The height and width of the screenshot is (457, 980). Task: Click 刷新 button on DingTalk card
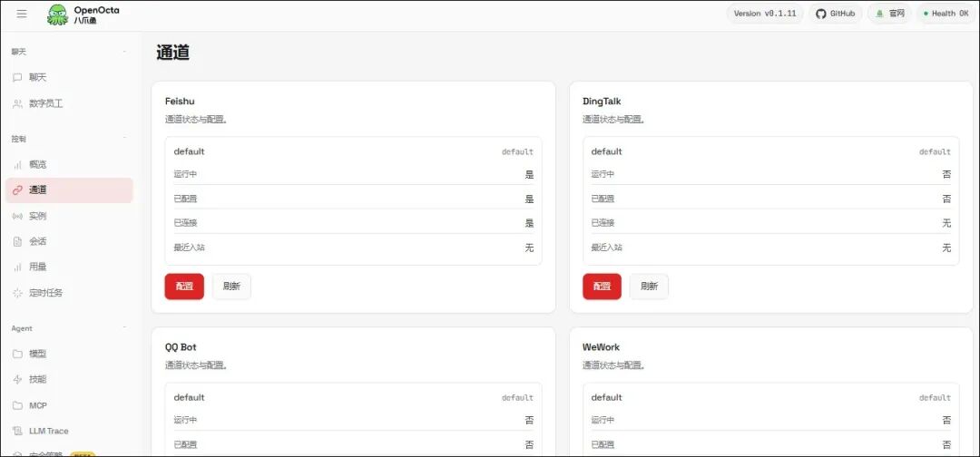(x=650, y=287)
